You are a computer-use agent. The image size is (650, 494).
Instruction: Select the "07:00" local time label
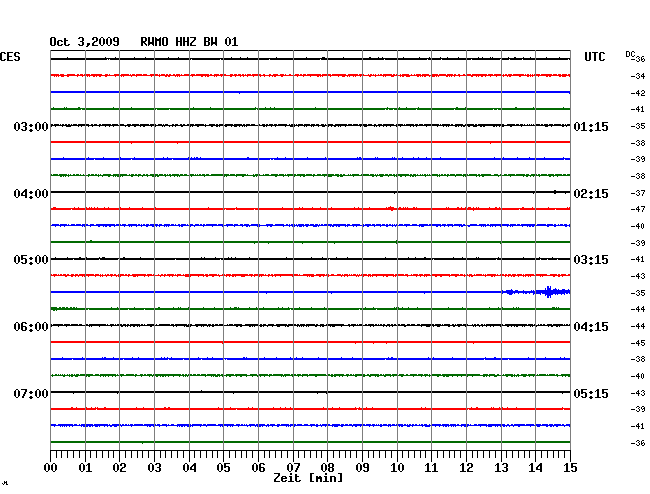coord(31,393)
